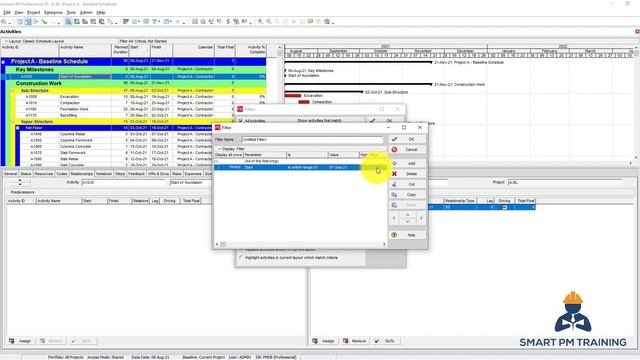This screenshot has height=360, width=640.
Task: Delete the selected filter criterion
Action: point(407,174)
